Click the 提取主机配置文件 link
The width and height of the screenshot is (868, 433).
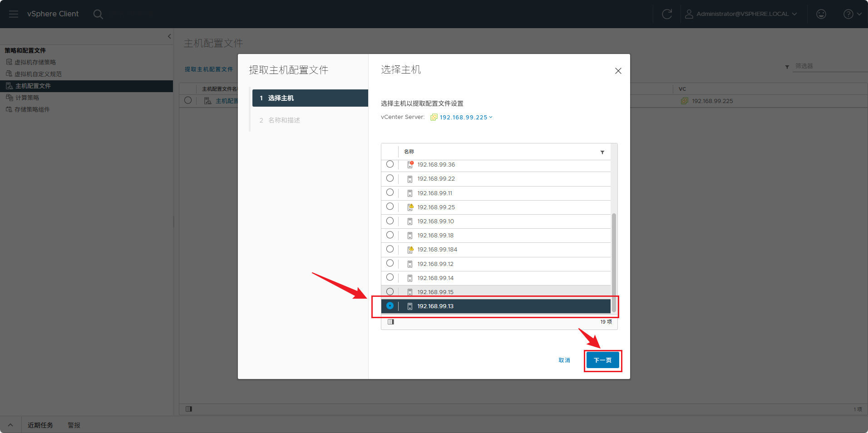pos(209,69)
